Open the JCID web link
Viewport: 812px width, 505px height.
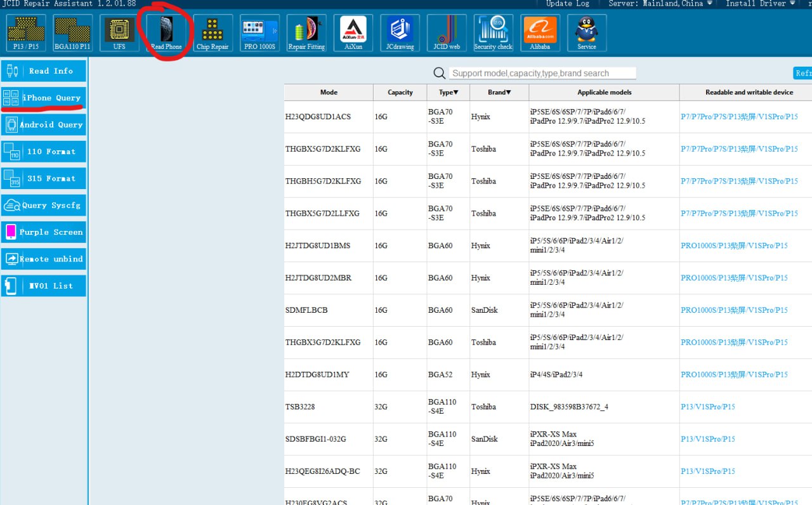pos(447,33)
